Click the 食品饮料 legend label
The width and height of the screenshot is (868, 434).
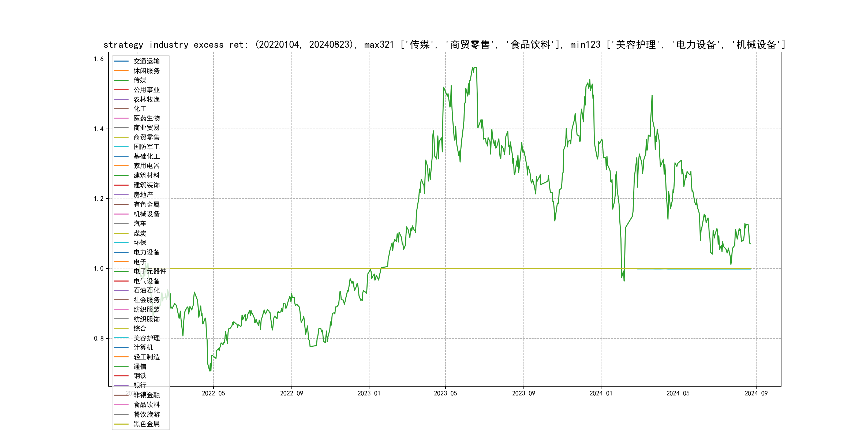147,404
